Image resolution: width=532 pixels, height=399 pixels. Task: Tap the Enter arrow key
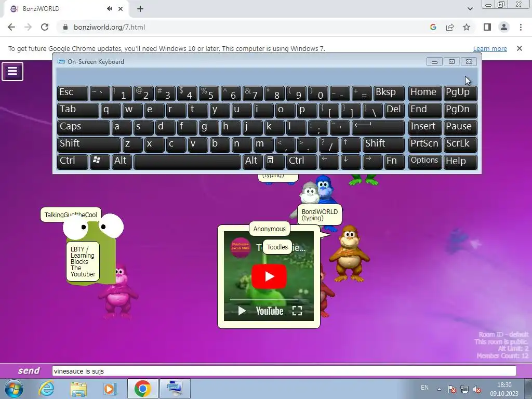point(378,127)
